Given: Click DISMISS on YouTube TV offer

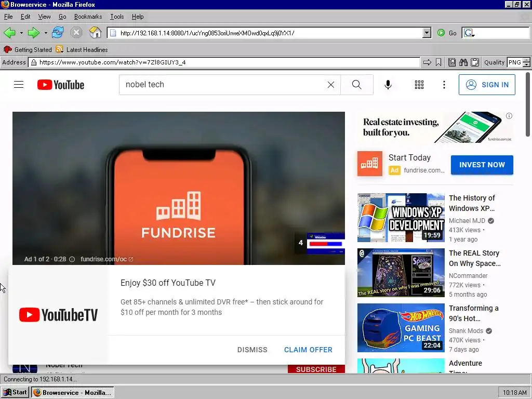Looking at the screenshot, I should pos(252,350).
